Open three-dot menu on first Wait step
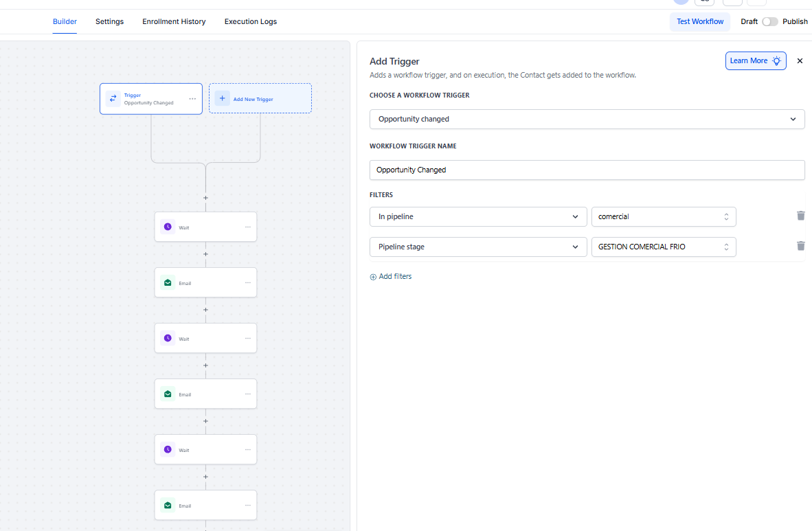 248,227
